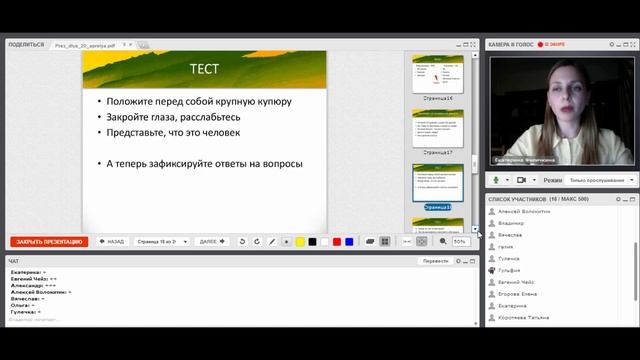This screenshot has height=360, width=640.
Task: Select participant Коротеева Татьяна in list
Action: (x=524, y=318)
